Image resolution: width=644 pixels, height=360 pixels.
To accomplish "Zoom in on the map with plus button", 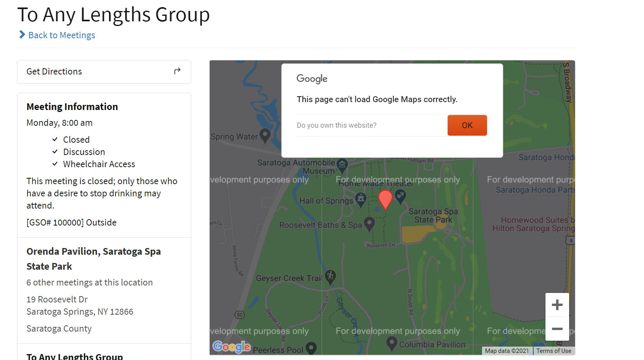I will [x=557, y=305].
